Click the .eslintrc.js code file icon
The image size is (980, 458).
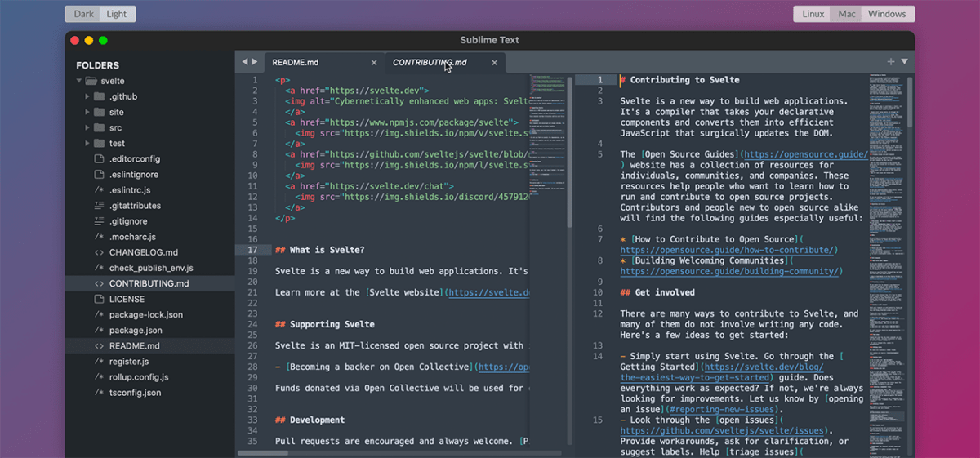point(99,189)
